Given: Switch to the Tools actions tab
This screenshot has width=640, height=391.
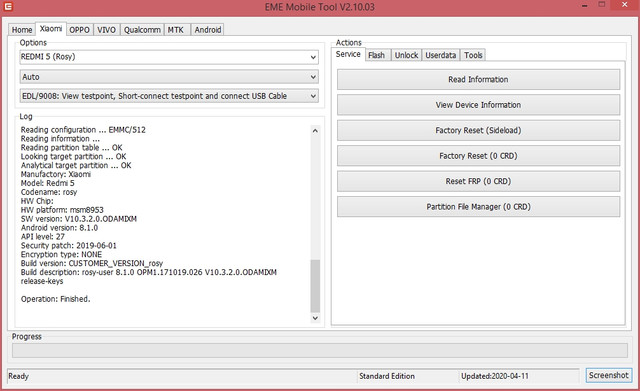Looking at the screenshot, I should [x=473, y=55].
